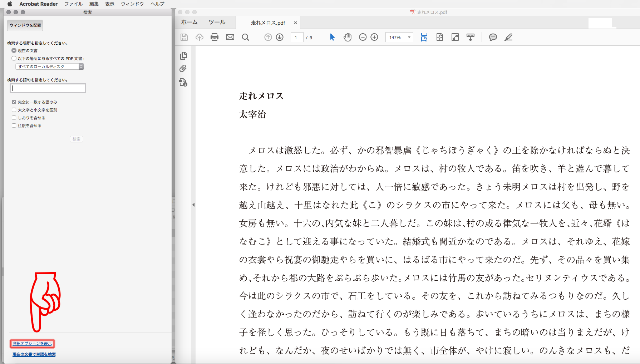The image size is (640, 364).
Task: Click the email envelope icon
Action: (230, 37)
